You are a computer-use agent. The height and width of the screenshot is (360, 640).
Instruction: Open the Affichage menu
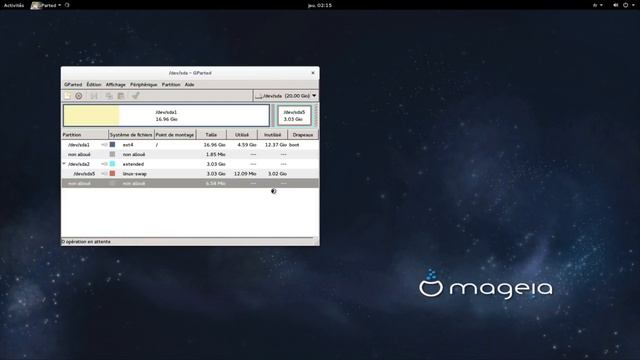tap(116, 84)
